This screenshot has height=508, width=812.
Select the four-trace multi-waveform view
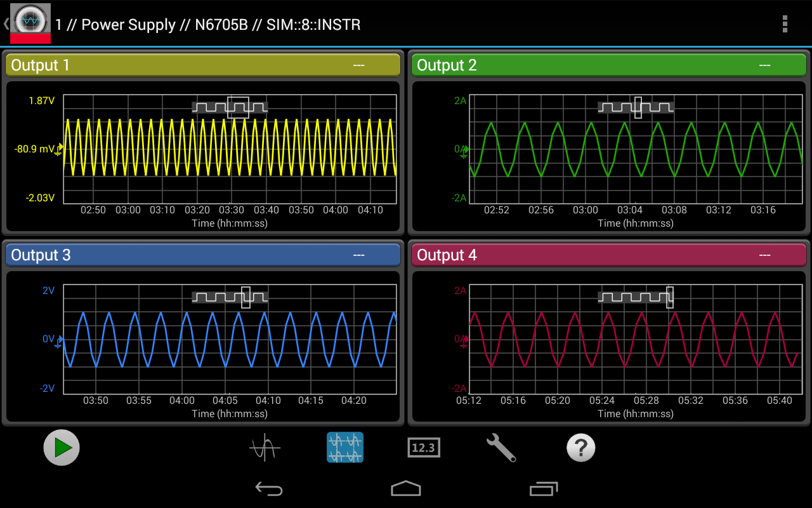(x=345, y=448)
